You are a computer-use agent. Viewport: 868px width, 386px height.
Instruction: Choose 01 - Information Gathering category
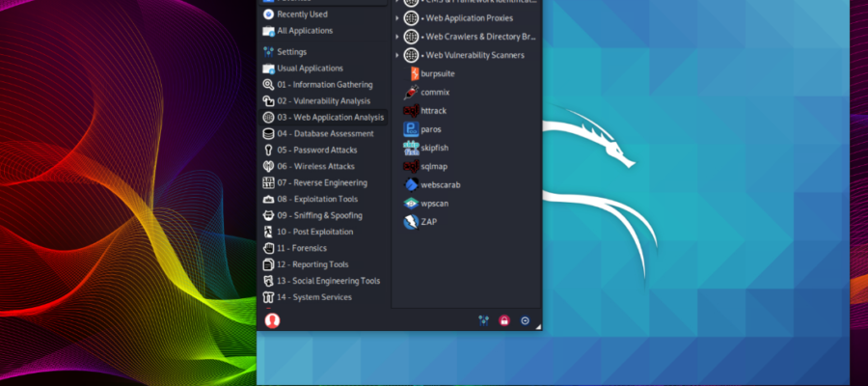(x=323, y=85)
